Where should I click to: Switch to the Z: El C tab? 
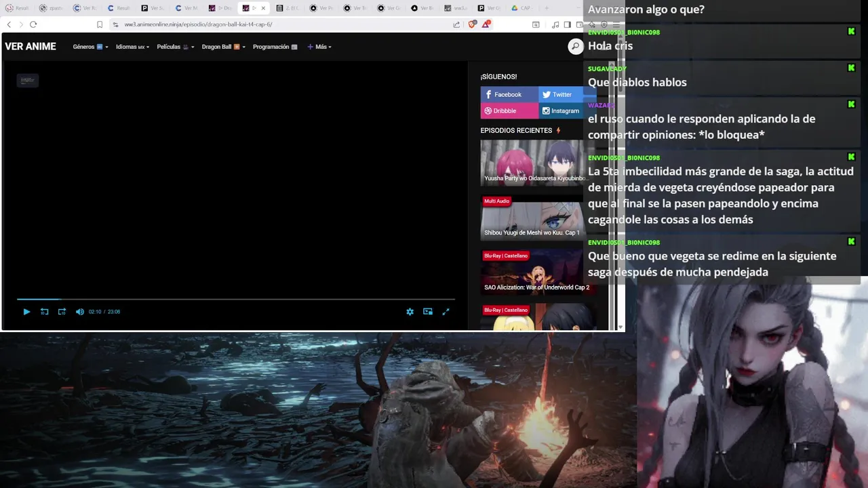(289, 8)
